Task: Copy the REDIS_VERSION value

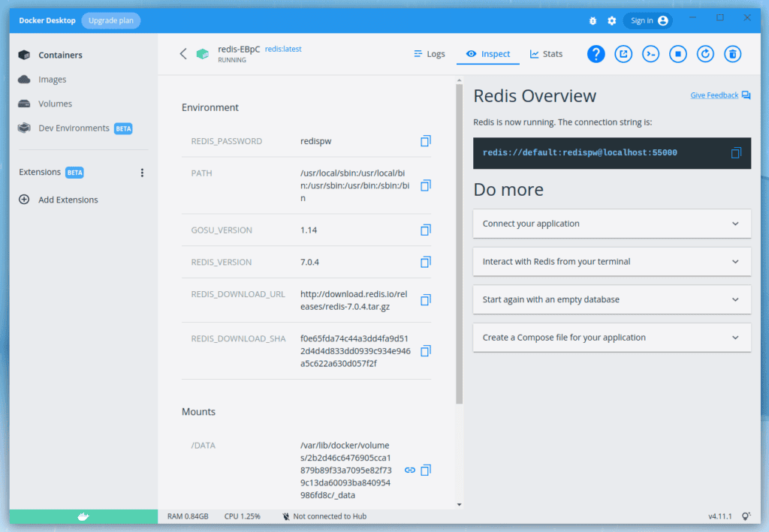Action: (426, 262)
